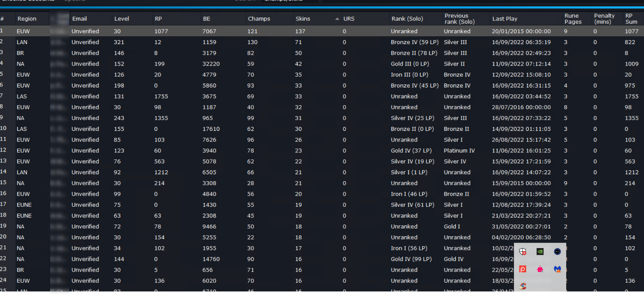Click last play 28/07/2016 00:00:00

click(x=521, y=107)
